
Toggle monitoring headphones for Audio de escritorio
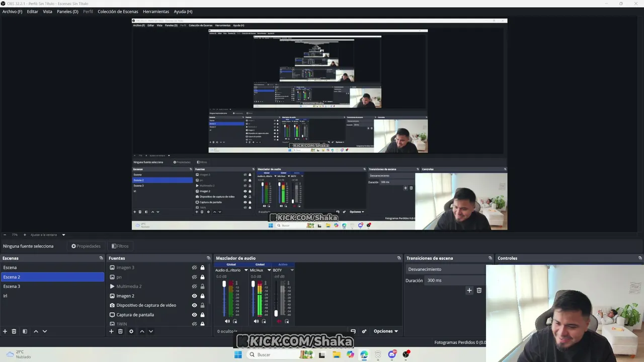click(x=235, y=321)
